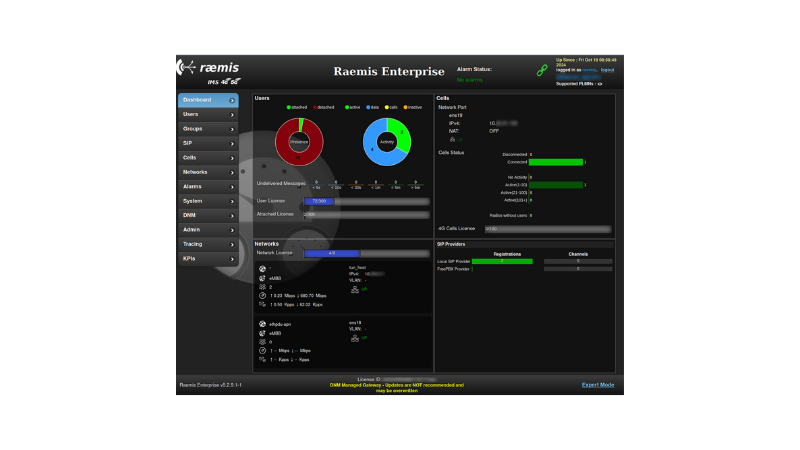Click the Activity donut chart

[x=387, y=142]
